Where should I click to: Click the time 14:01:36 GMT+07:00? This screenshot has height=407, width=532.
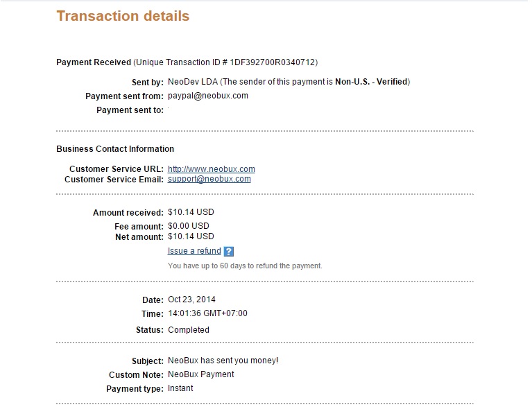click(x=207, y=313)
